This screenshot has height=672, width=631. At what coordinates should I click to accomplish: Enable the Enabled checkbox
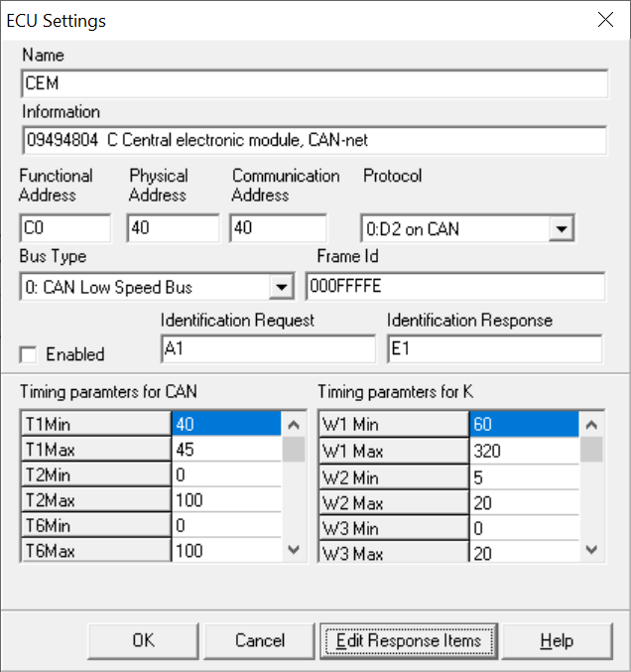(x=28, y=354)
